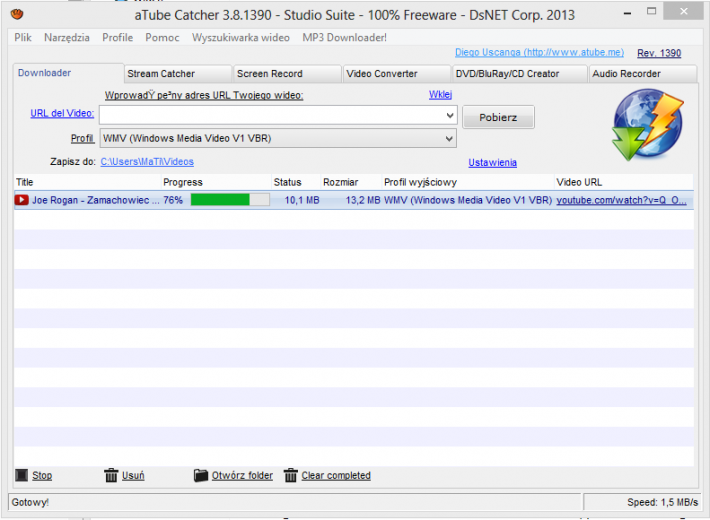Click the Stop square icon
Viewport: 710px width, 520px height.
(21, 475)
